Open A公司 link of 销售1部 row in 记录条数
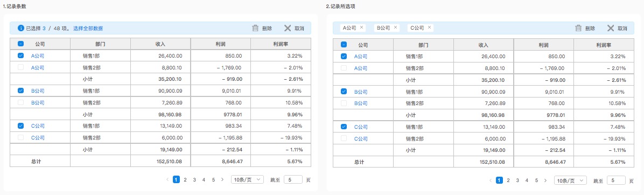Image resolution: width=644 pixels, height=195 pixels. pos(38,56)
